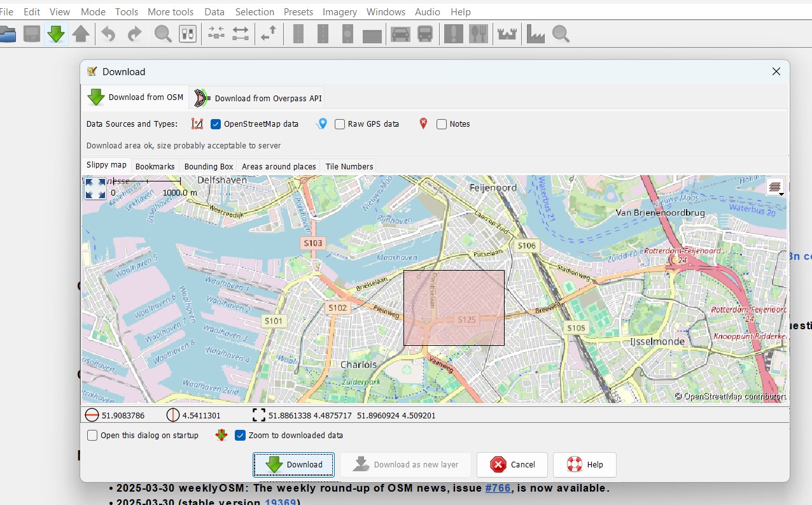
Task: Select the Areas around places tab
Action: 279,166
